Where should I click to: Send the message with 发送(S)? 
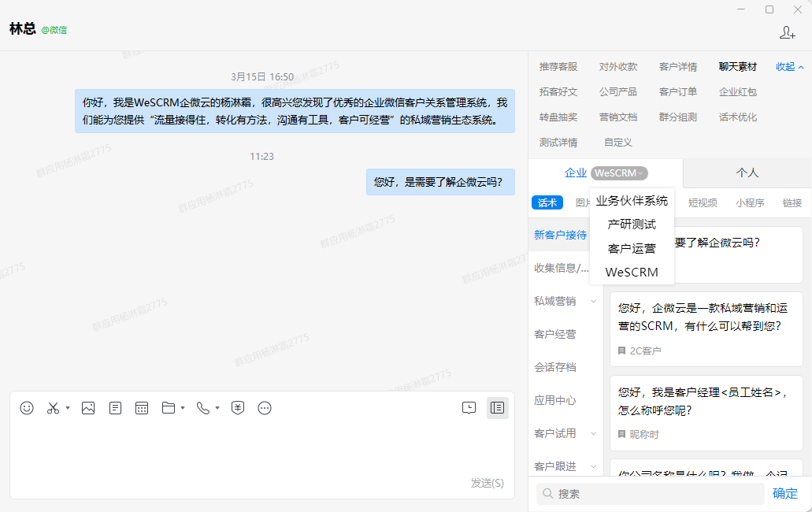tap(488, 483)
